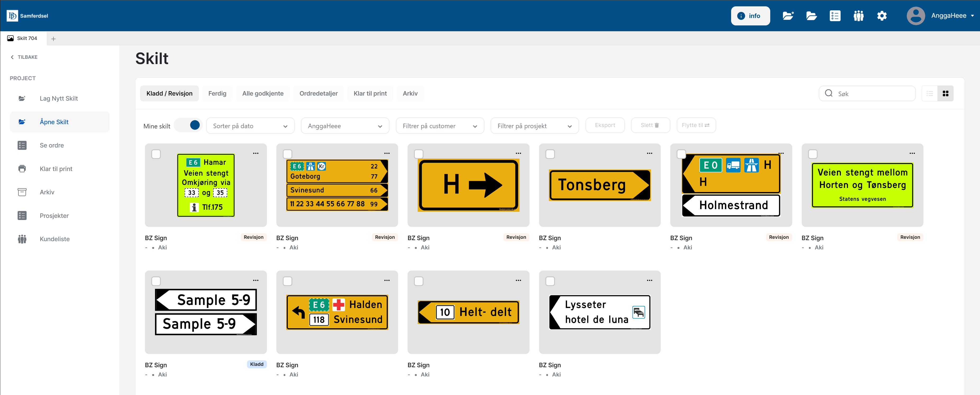Switch to list view layout icon
The width and height of the screenshot is (980, 395).
pyautogui.click(x=929, y=94)
